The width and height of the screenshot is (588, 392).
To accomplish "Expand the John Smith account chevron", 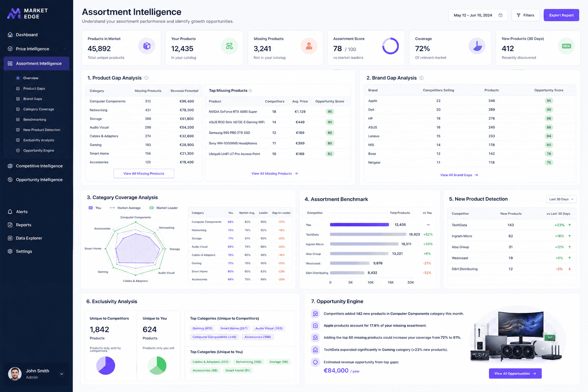I will 62,374.
